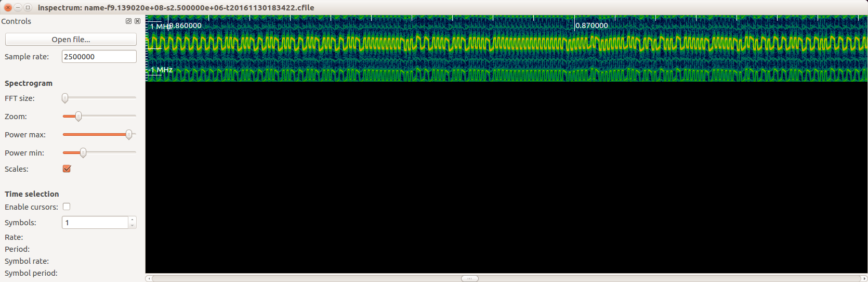Float the Controls dock panel

(x=128, y=21)
